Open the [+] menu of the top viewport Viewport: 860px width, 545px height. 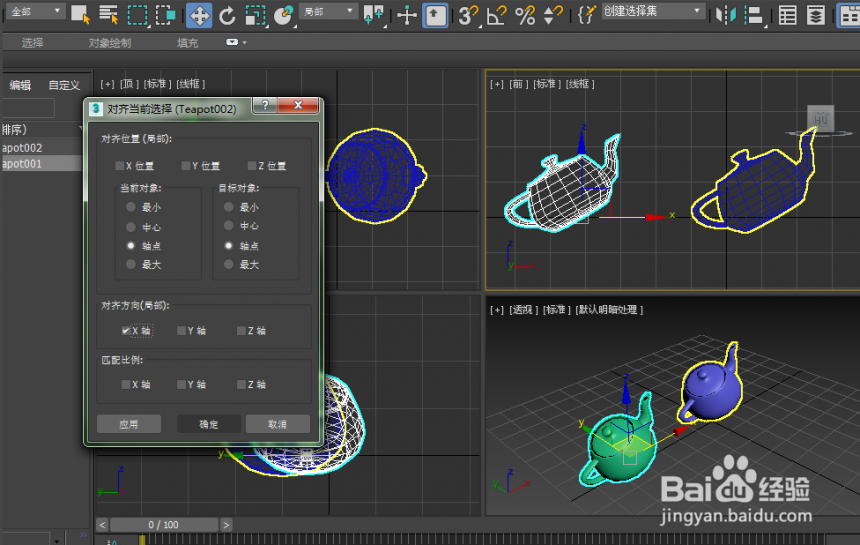pos(108,84)
